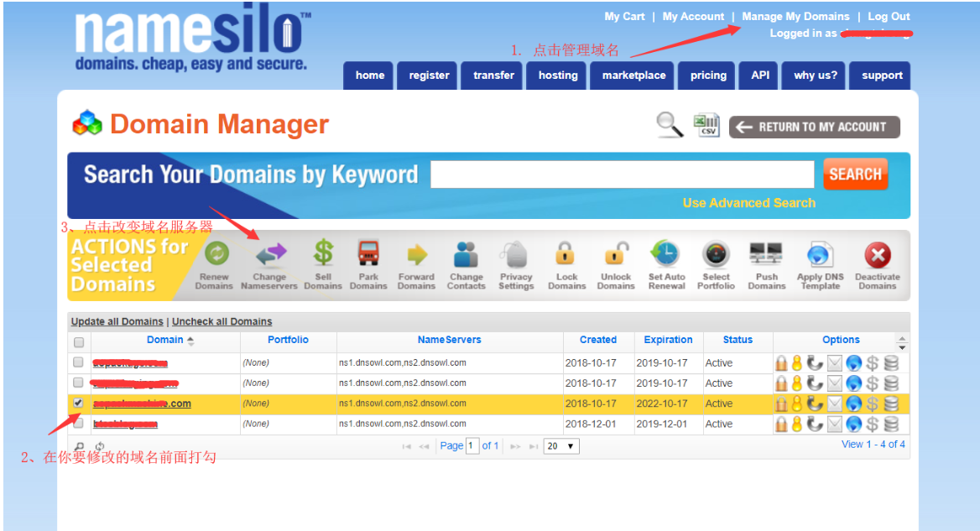Screen dimensions: 980x531
Task: Open the pricing tab
Action: click(x=708, y=75)
